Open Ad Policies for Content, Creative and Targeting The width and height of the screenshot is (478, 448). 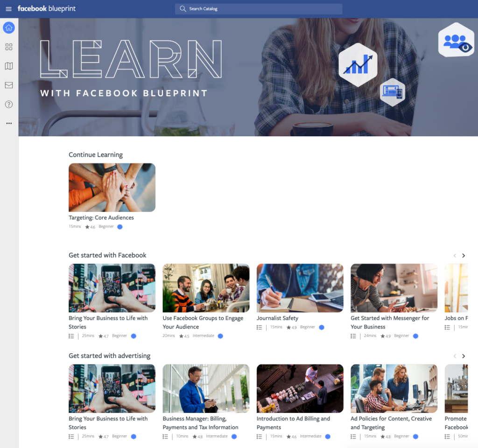391,423
